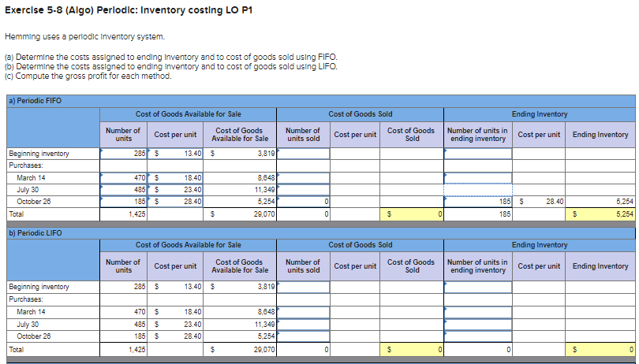Click FIFO Beginning inventory cost per unit 13.40
Screen dimensions: 639x364
point(175,154)
